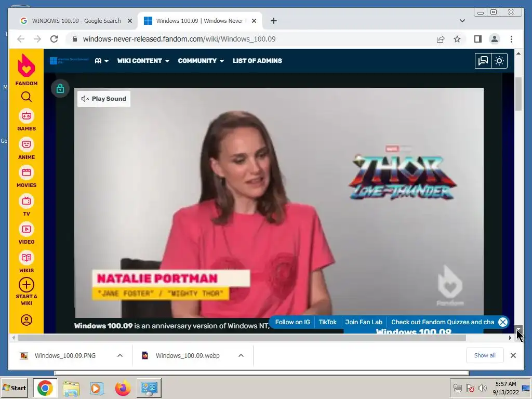Image resolution: width=532 pixels, height=399 pixels.
Task: Click the horizontal scrollbar thumb
Action: coord(242,338)
